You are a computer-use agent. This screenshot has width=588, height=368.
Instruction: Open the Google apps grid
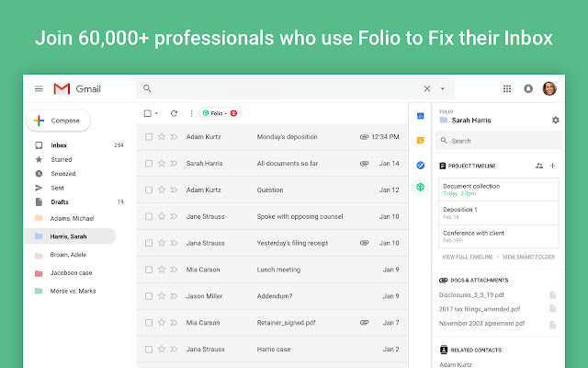coord(507,88)
